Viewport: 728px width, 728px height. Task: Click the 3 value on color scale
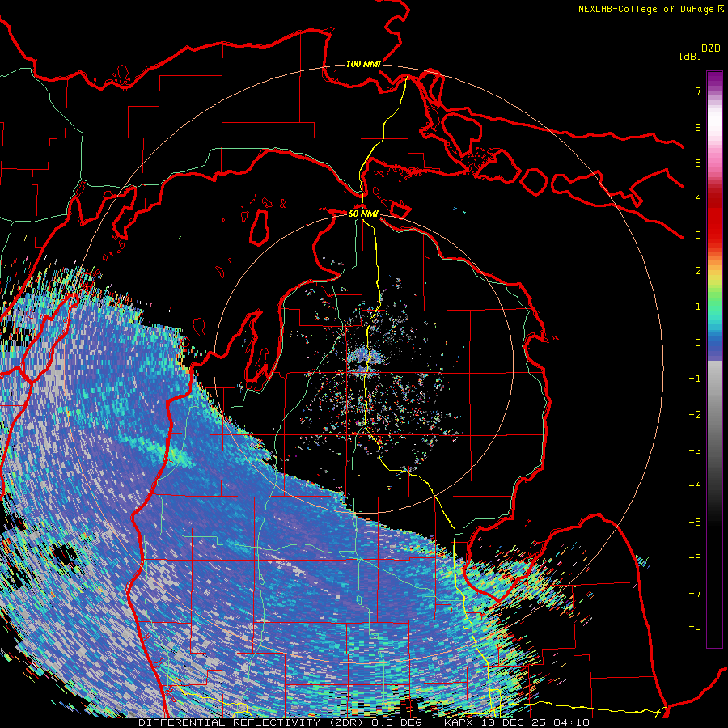(x=698, y=235)
